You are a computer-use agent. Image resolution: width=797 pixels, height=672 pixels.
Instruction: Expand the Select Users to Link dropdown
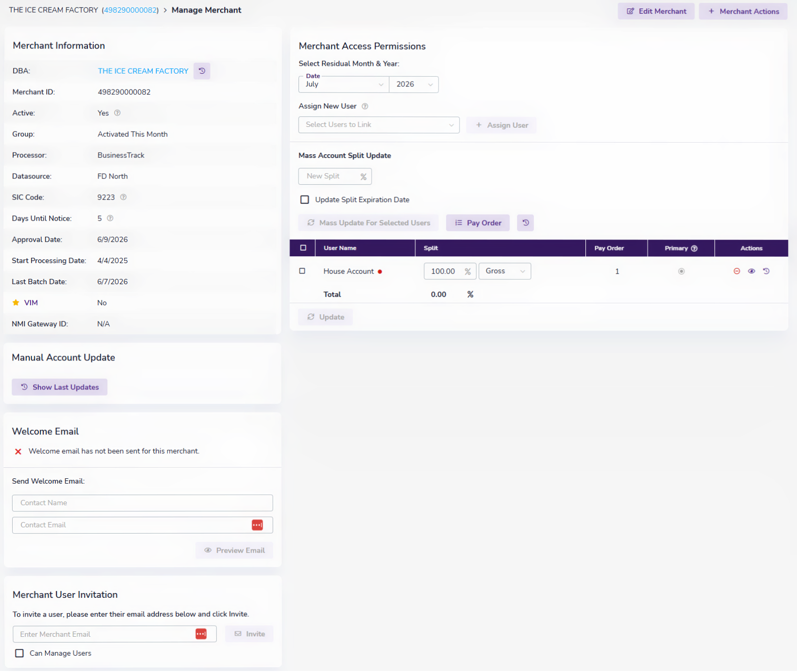pos(379,125)
